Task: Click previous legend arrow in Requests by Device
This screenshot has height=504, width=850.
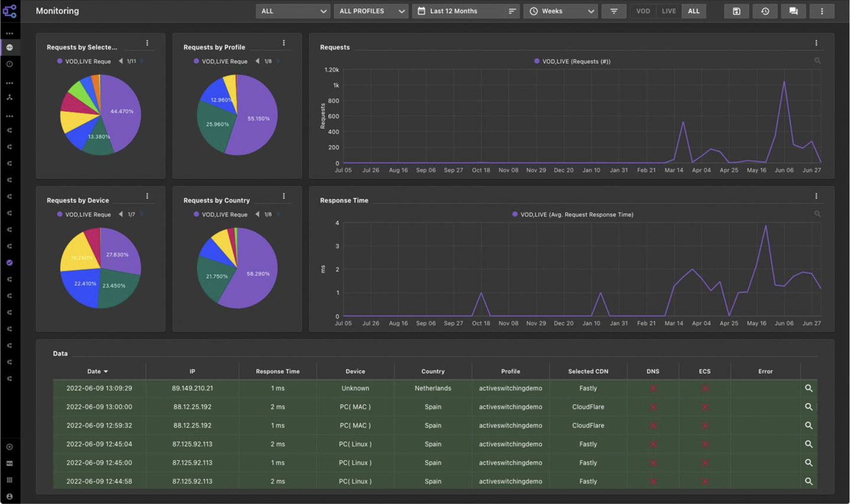Action: click(121, 214)
